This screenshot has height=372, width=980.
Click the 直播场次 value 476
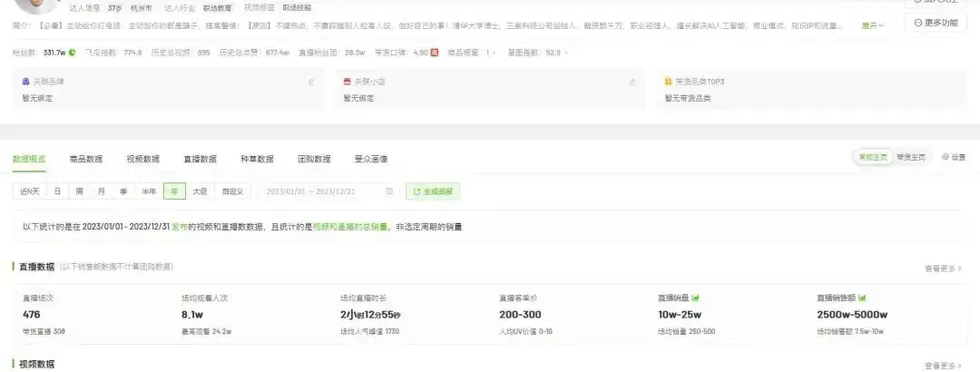click(x=32, y=315)
